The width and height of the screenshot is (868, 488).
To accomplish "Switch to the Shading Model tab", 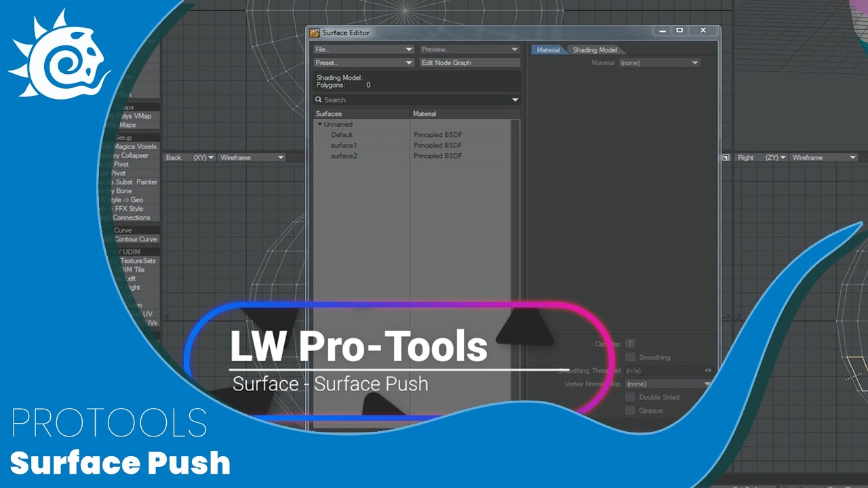I will click(x=595, y=49).
